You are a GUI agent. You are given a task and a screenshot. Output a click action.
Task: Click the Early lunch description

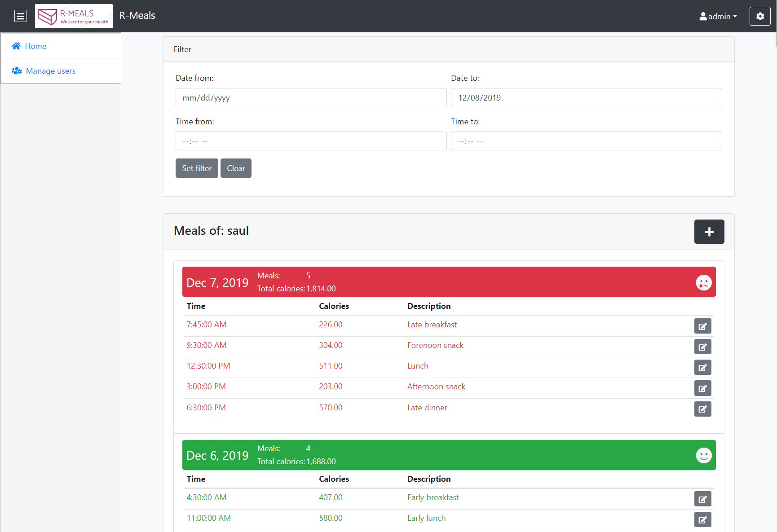(x=426, y=518)
